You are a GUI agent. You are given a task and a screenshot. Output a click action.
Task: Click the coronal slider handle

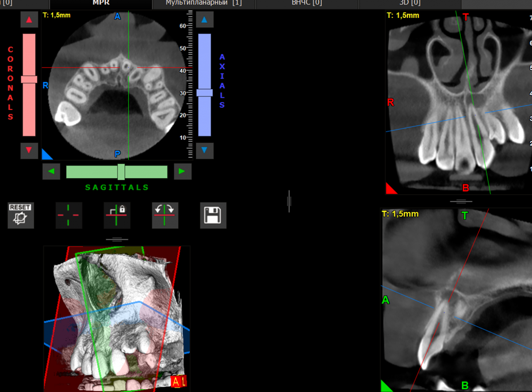pos(29,79)
